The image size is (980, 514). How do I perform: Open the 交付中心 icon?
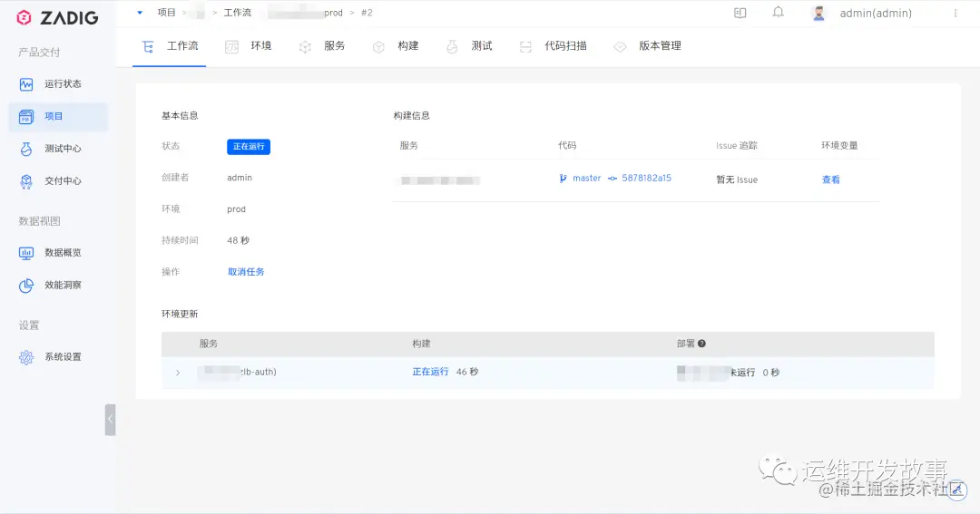[26, 181]
